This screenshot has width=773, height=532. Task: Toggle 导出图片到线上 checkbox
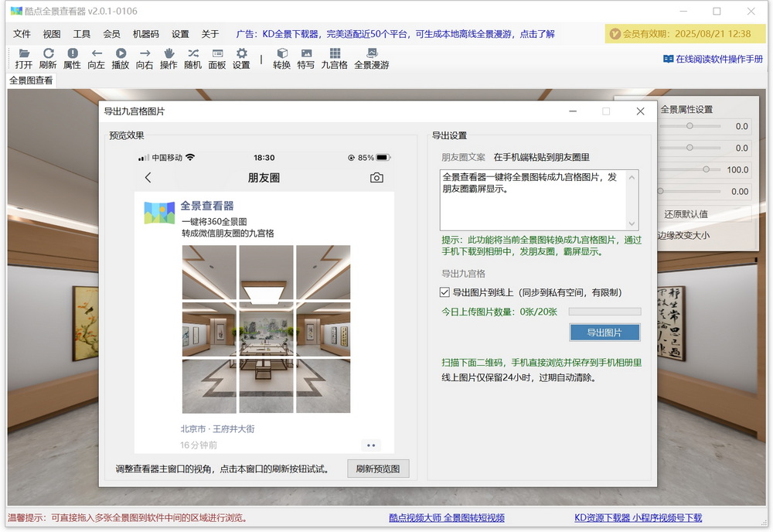point(444,292)
